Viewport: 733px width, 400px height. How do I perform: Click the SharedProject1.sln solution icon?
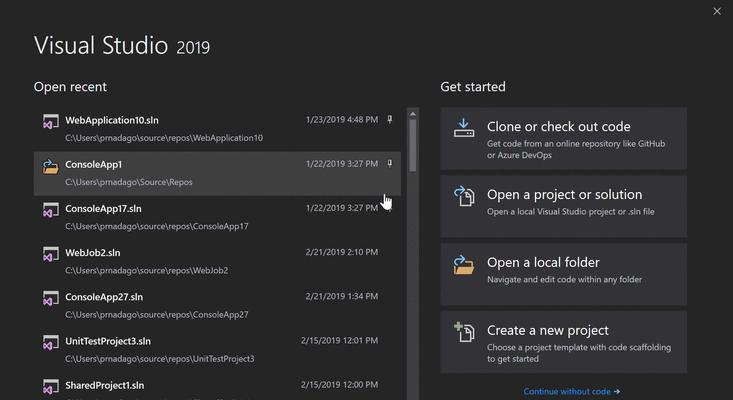50,386
